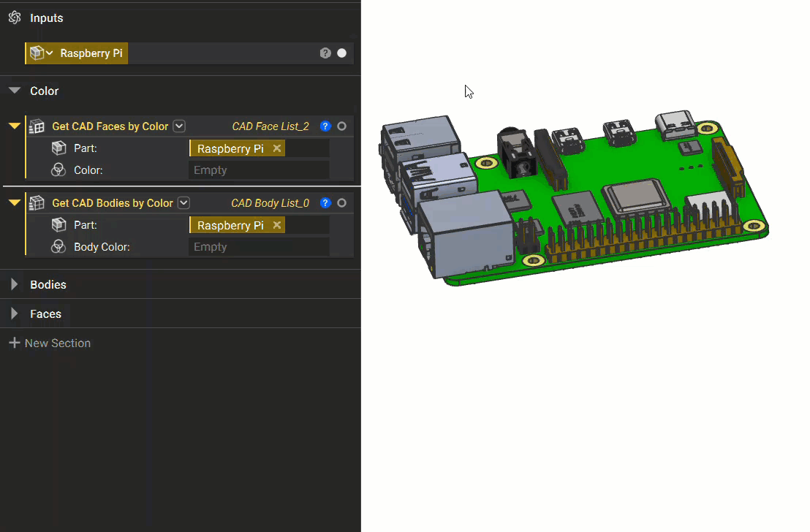Toggle the circle indicator on the Raspberry Pi input row
This screenshot has height=532, width=810.
coord(340,53)
